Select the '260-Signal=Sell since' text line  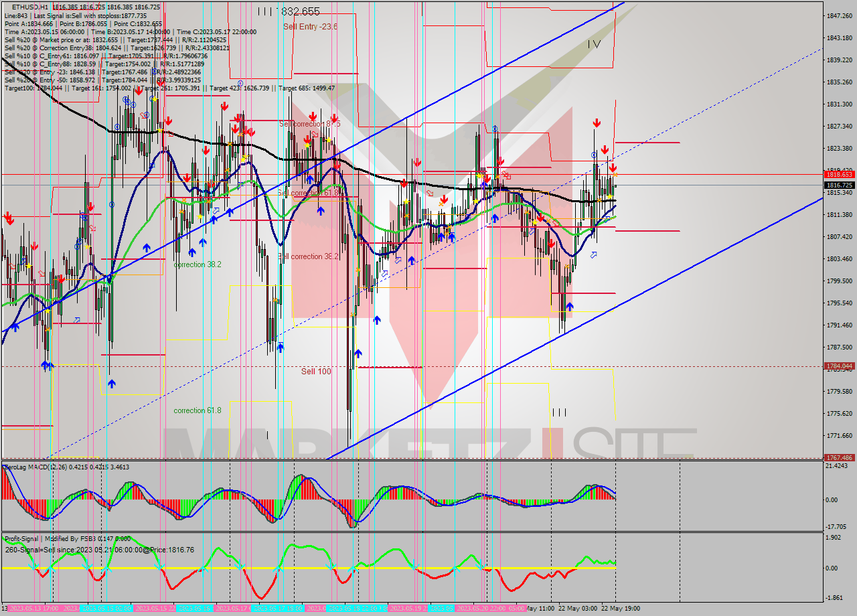point(100,550)
